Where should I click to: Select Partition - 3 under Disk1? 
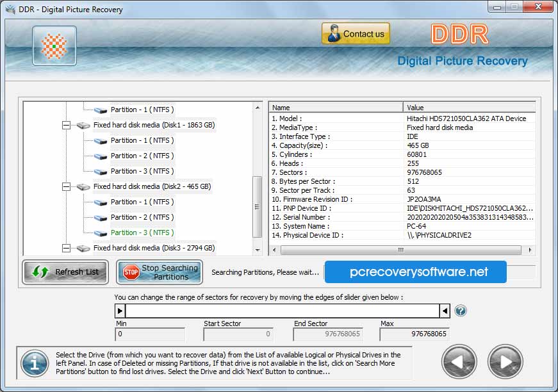pos(142,171)
